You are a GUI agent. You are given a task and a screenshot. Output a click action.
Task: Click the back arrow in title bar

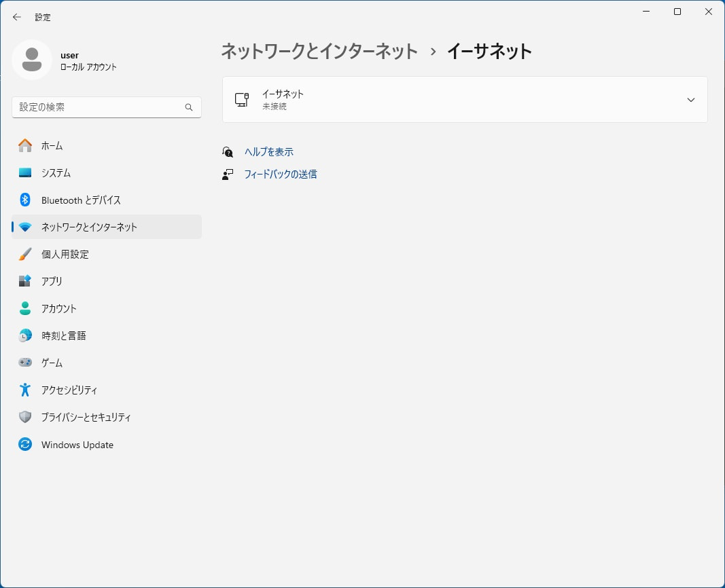pyautogui.click(x=17, y=17)
